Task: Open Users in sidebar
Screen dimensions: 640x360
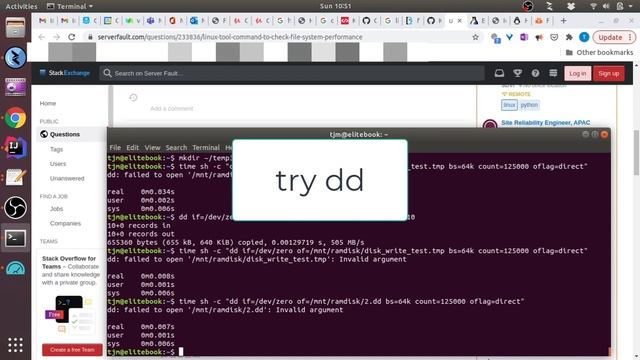Action: point(58,164)
